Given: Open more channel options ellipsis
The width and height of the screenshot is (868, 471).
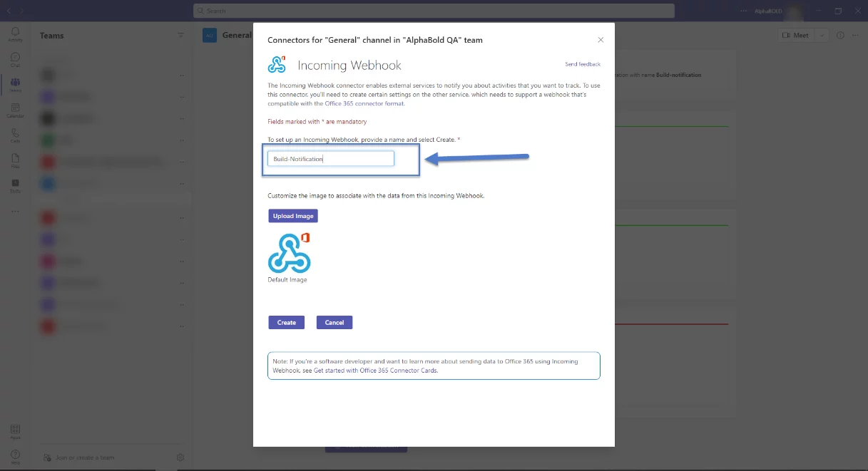Looking at the screenshot, I should [x=855, y=35].
